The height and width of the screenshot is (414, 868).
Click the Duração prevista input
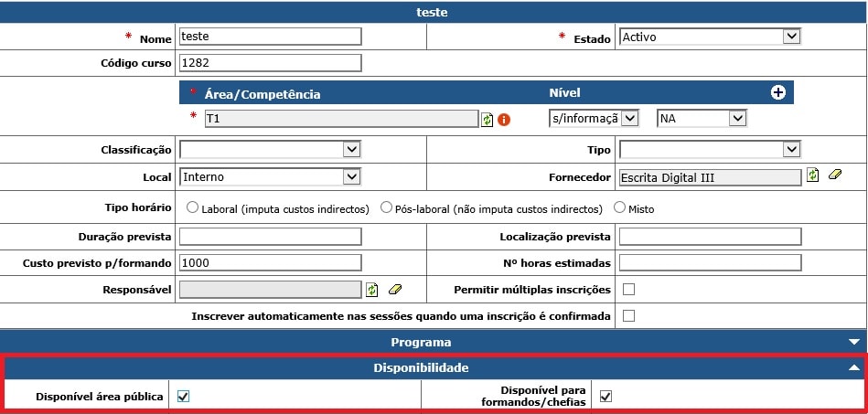pyautogui.click(x=270, y=237)
